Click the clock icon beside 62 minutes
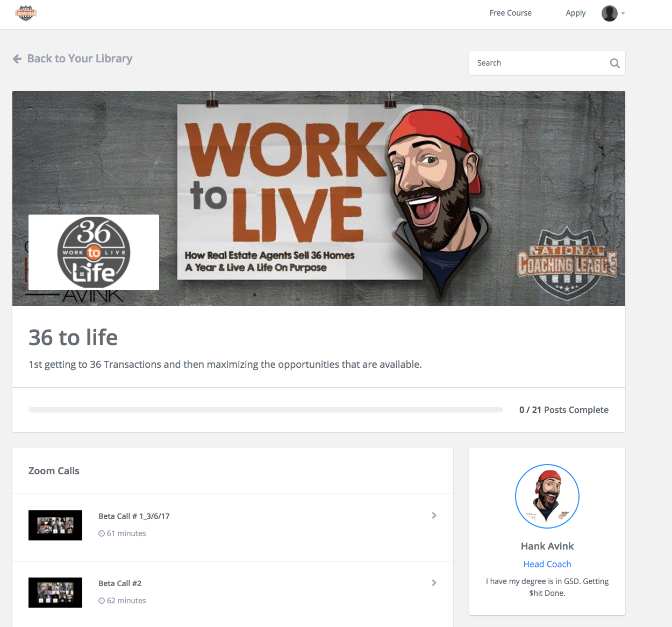Screen dimensions: 672x627 point(102,601)
